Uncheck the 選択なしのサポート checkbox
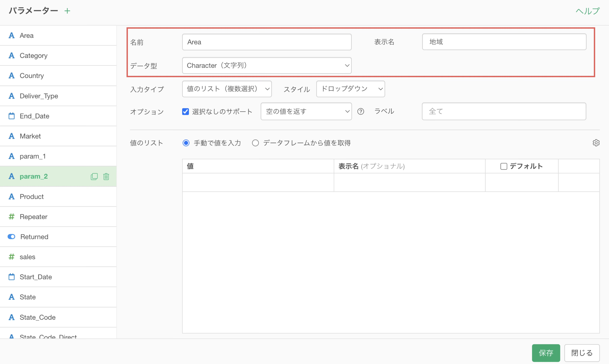The image size is (609, 364). point(186,112)
